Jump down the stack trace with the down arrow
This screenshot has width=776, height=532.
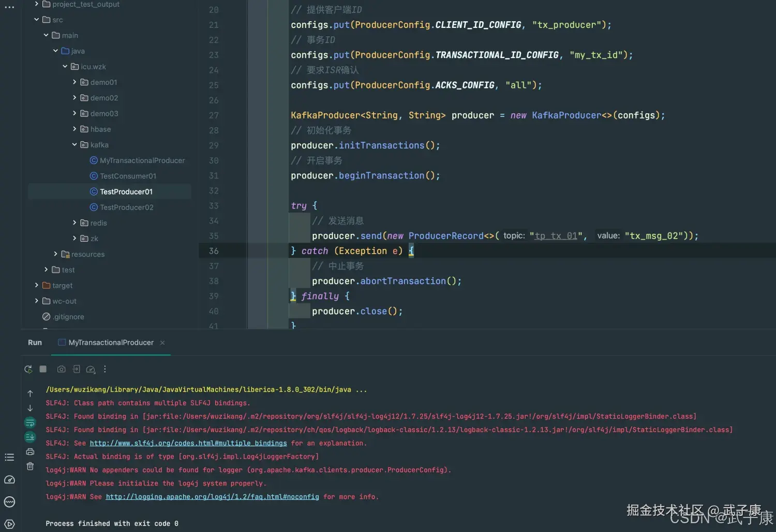[x=30, y=408]
